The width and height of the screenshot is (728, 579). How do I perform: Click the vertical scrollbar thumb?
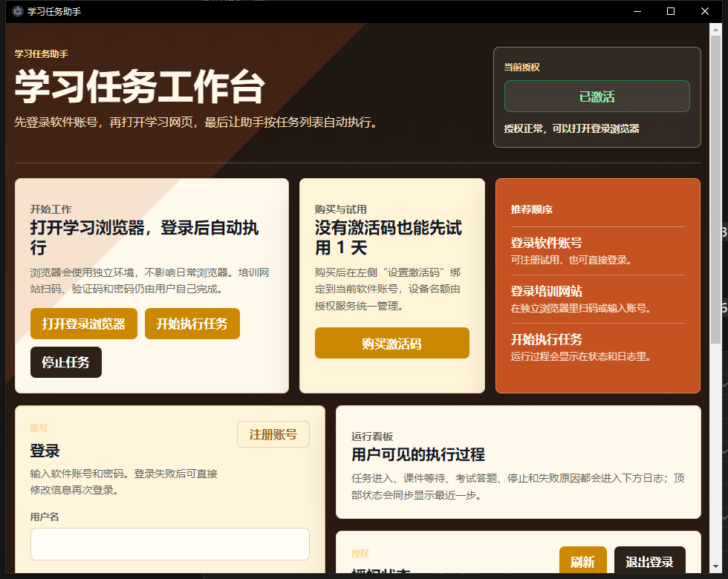coord(715,189)
